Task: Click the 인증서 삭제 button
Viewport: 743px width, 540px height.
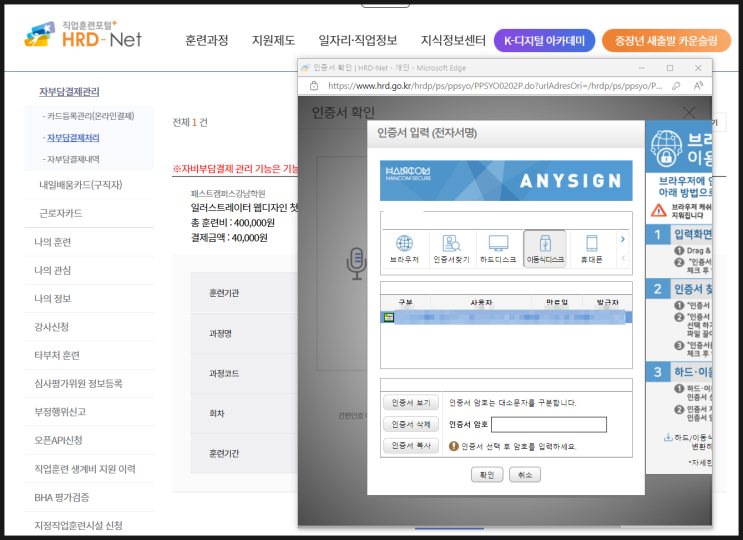Action: coord(411,424)
